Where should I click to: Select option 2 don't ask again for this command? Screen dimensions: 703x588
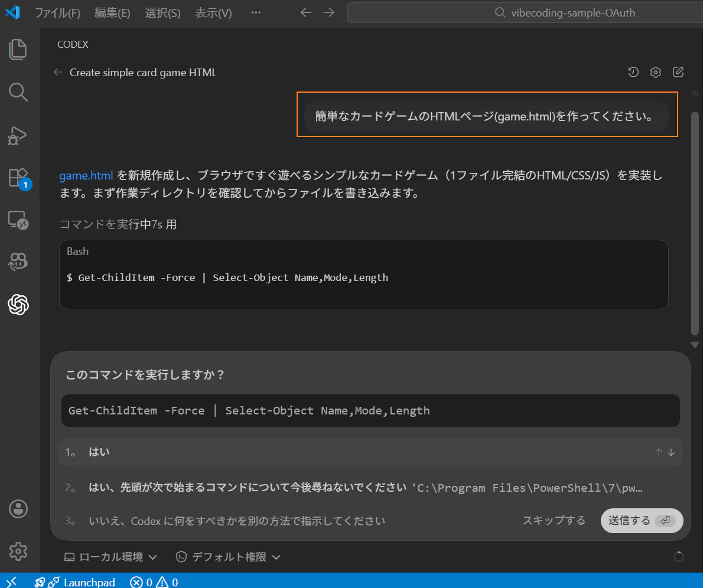coord(370,488)
